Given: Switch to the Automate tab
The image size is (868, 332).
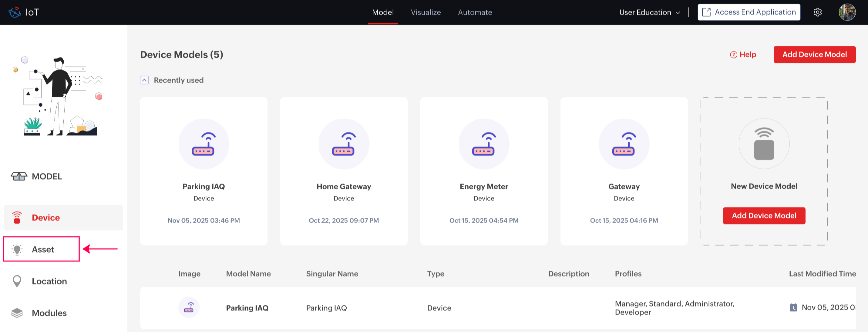Looking at the screenshot, I should [x=475, y=12].
